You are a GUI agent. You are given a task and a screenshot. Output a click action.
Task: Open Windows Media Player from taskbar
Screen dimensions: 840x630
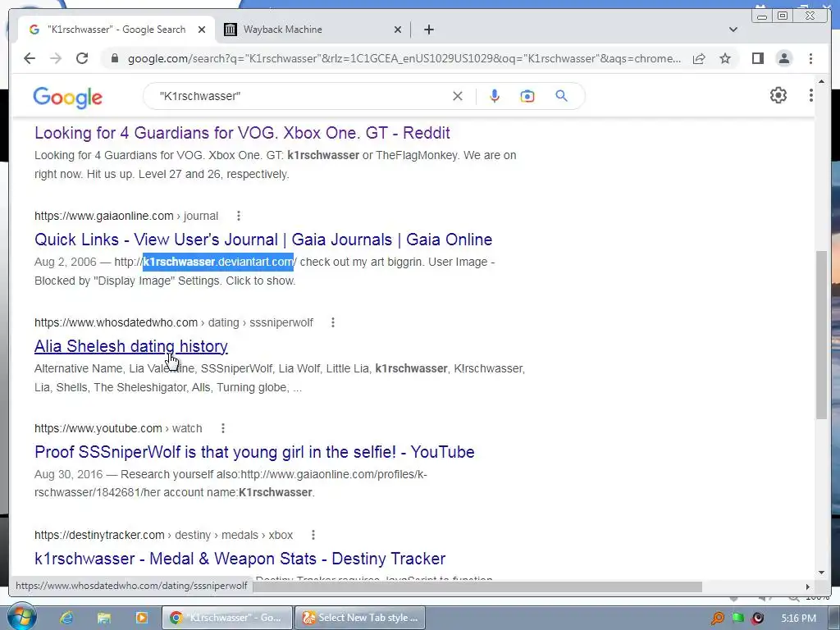coord(141,618)
